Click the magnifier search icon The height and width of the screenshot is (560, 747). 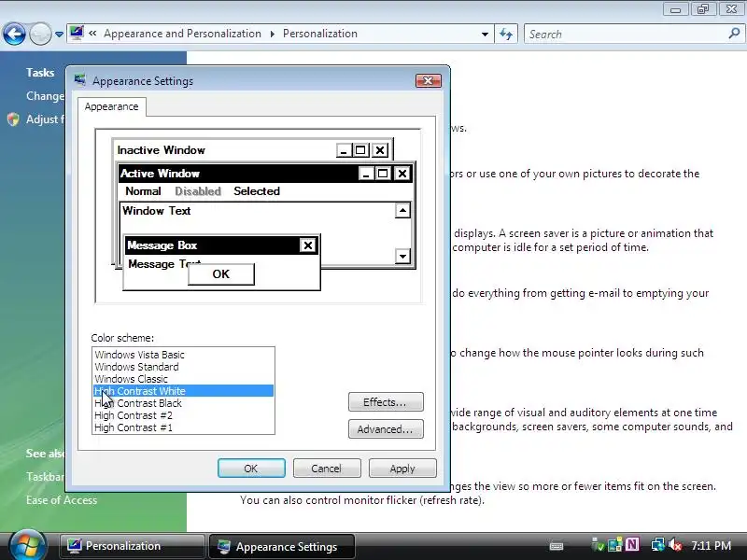[734, 34]
